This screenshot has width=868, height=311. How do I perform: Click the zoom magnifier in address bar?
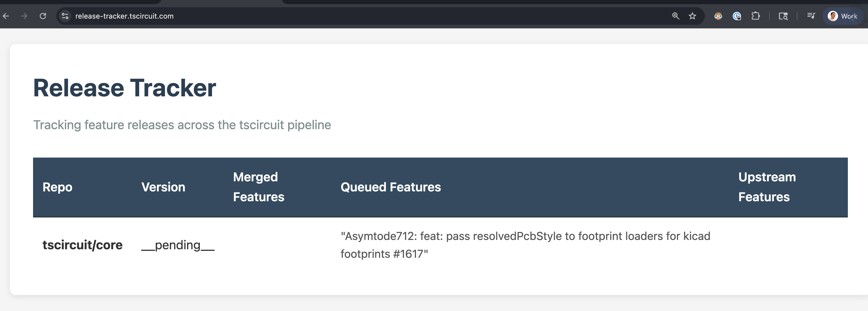[676, 16]
